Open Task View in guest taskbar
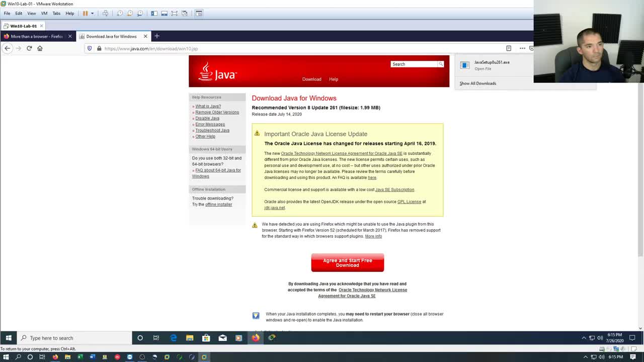This screenshot has width=644, height=362. click(156, 338)
